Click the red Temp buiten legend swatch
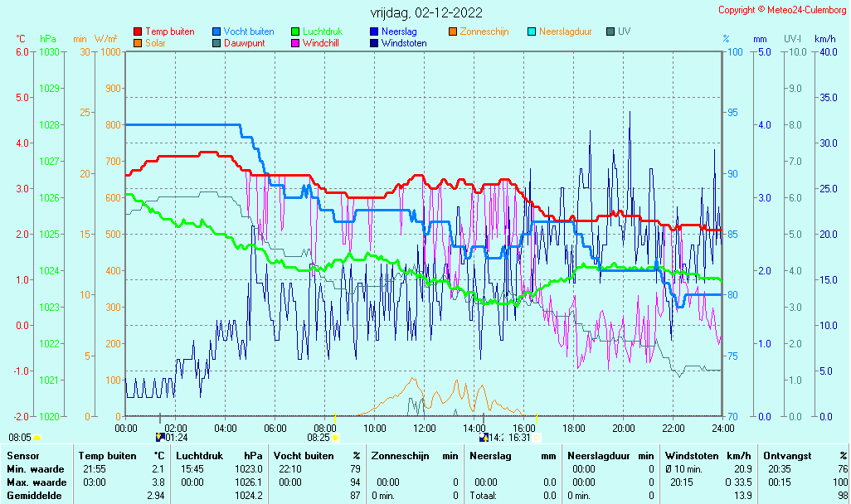851x504 pixels. 138,32
